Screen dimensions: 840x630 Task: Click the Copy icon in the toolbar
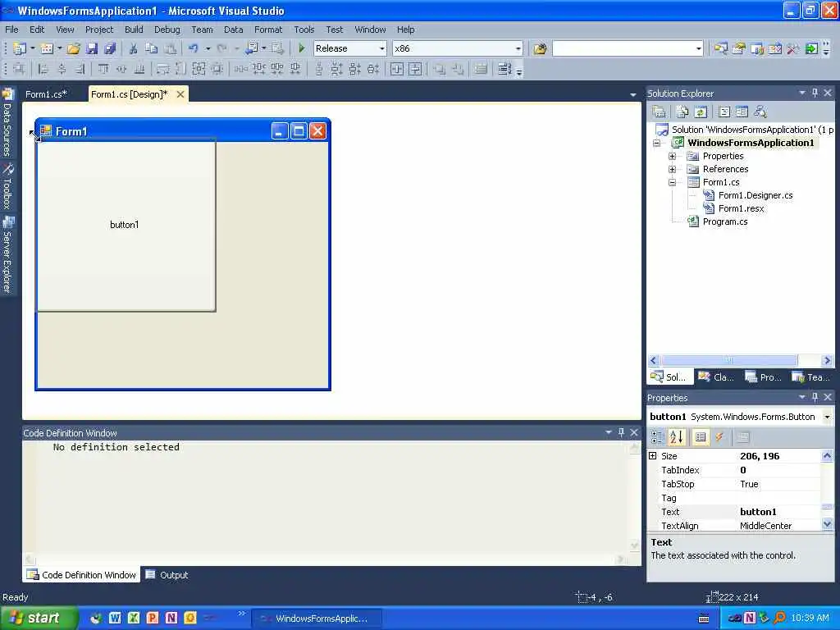[152, 48]
